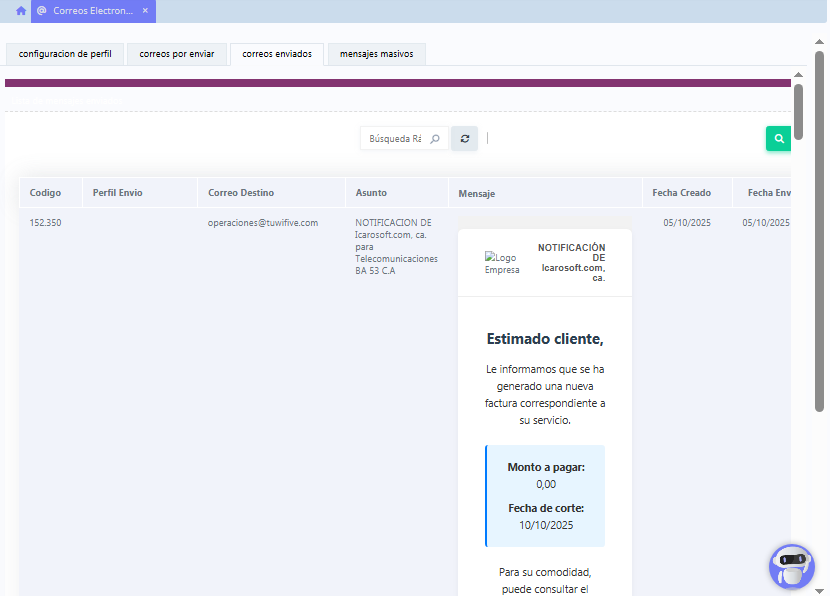
Task: Click the Fecha Creado column header
Action: coord(681,193)
